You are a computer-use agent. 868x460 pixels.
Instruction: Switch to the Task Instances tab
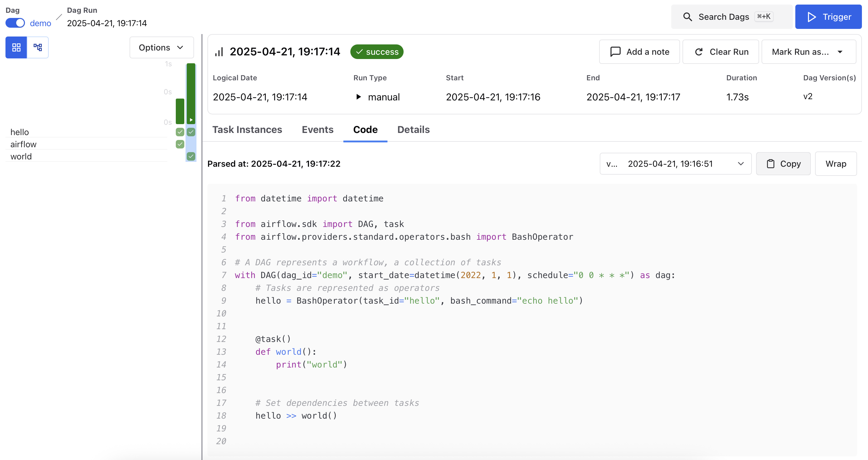coord(247,130)
